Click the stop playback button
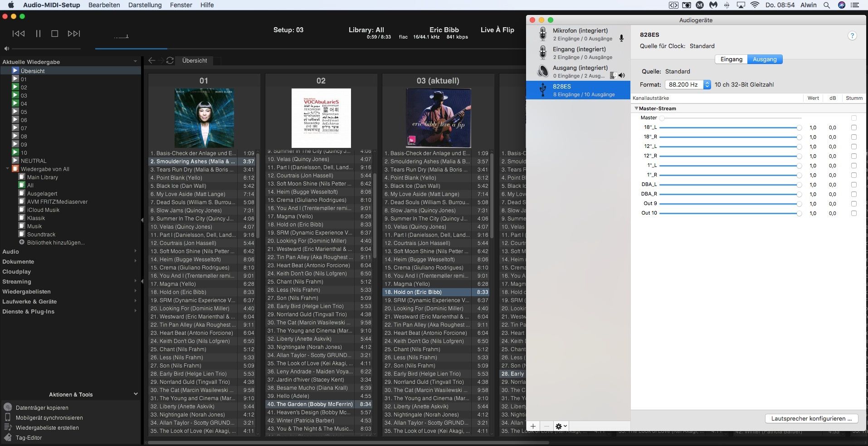The width and height of the screenshot is (868, 446). coord(55,34)
